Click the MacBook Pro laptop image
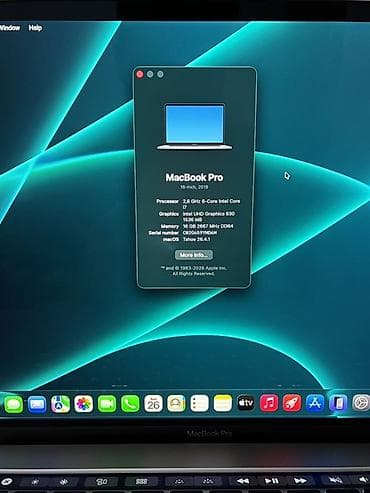 pos(194,127)
